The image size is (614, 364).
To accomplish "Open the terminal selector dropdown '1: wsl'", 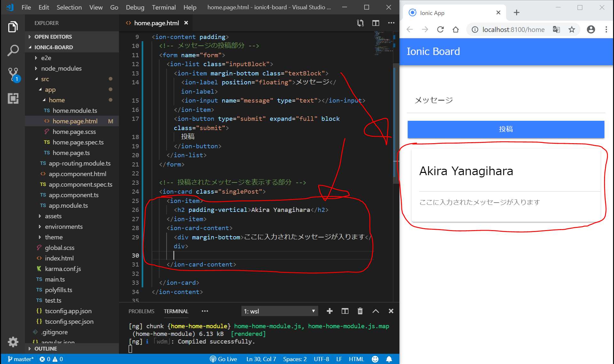I will [279, 311].
